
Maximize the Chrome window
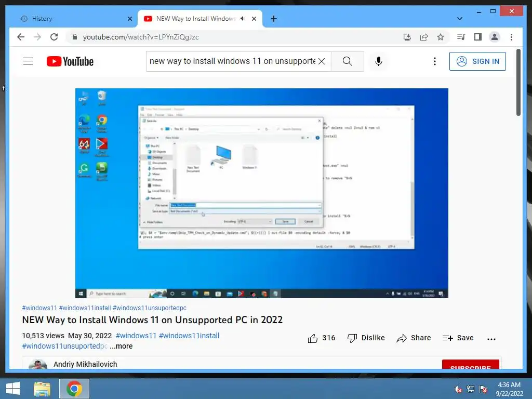493,11
